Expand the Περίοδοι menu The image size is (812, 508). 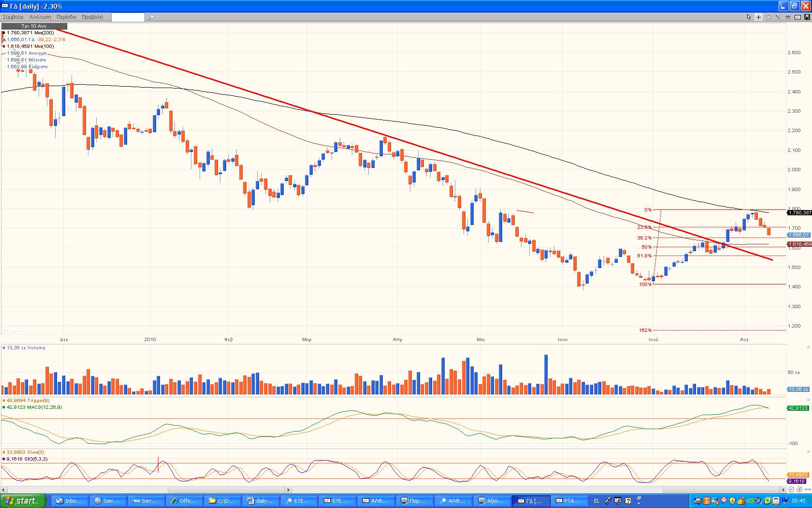point(66,17)
